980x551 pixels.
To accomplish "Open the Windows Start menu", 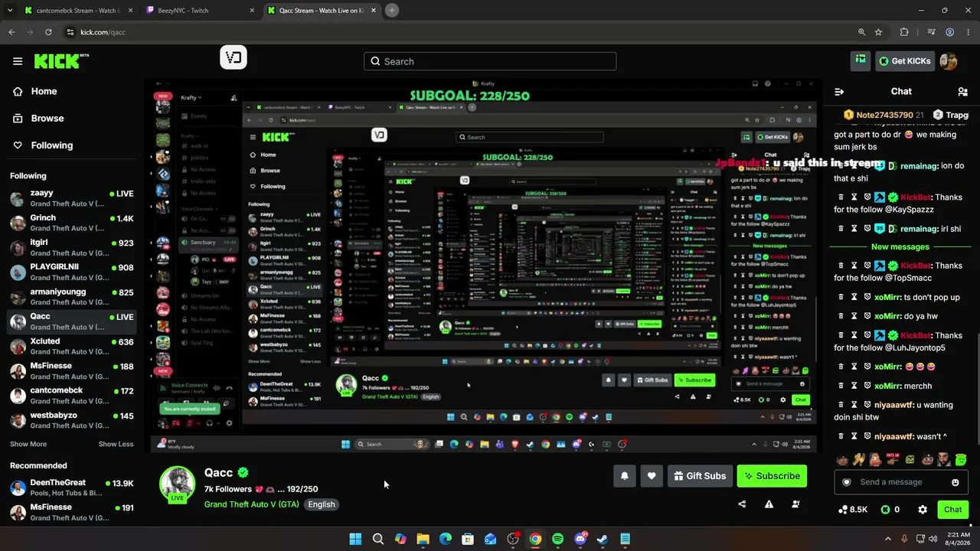I will point(355,539).
